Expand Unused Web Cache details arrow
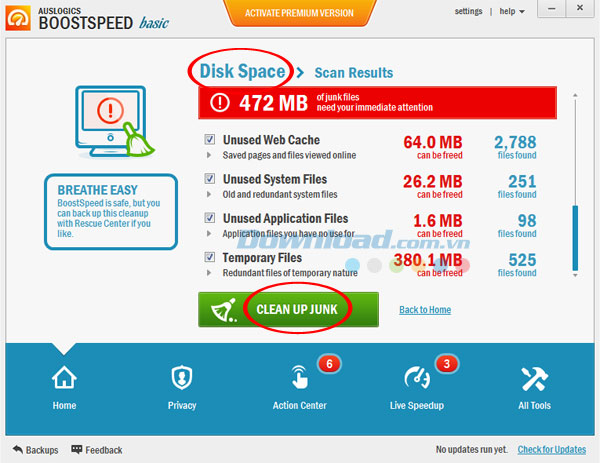 [209, 155]
